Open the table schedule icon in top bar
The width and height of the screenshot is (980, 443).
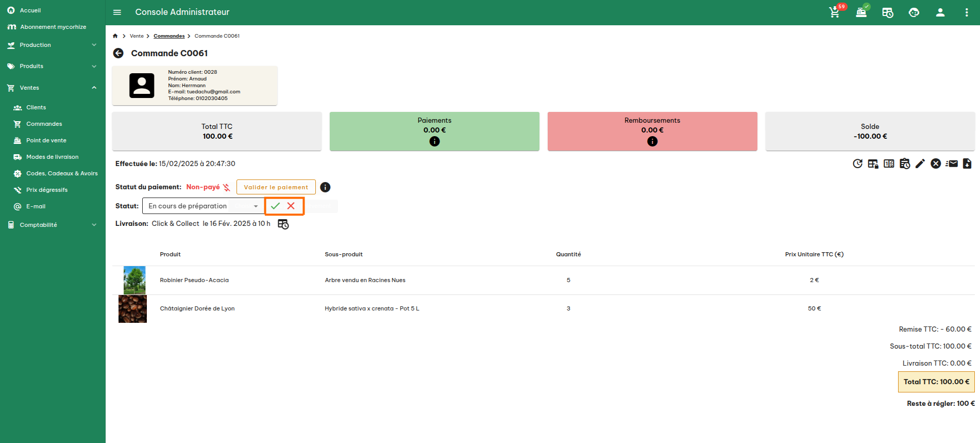point(887,12)
